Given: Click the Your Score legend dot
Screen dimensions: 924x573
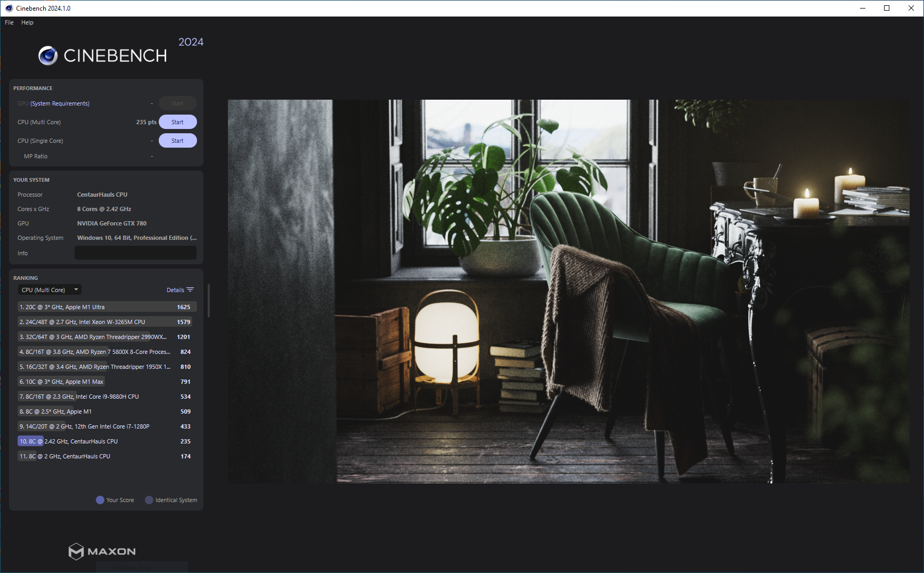Looking at the screenshot, I should point(100,500).
